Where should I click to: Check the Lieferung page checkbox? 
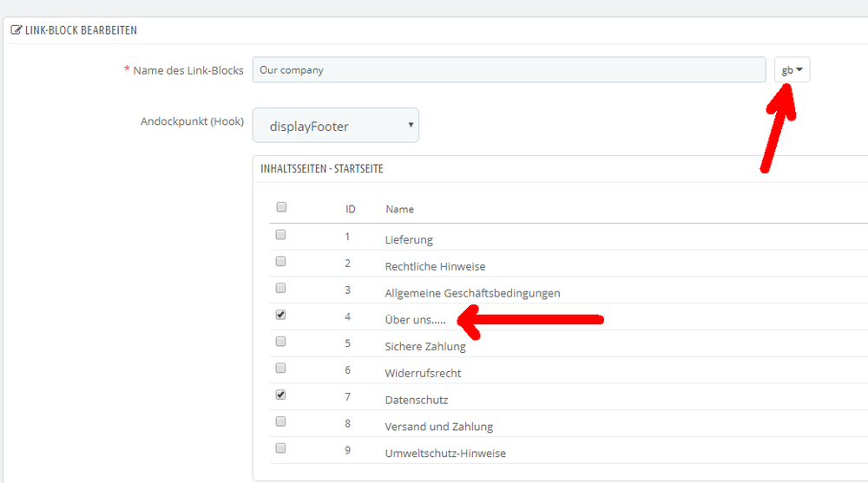(280, 235)
